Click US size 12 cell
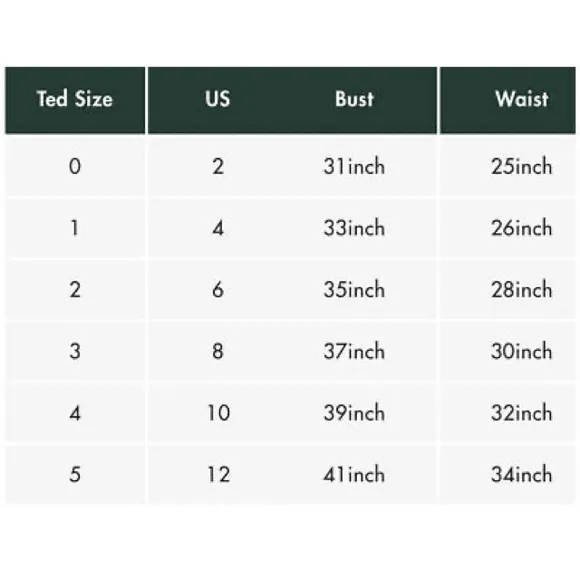This screenshot has width=580, height=580. 219,475
